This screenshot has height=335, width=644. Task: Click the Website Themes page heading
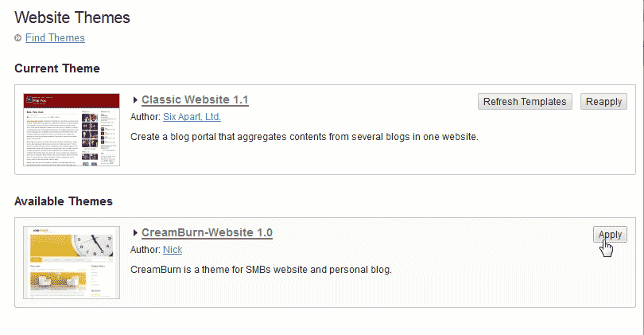tap(72, 17)
